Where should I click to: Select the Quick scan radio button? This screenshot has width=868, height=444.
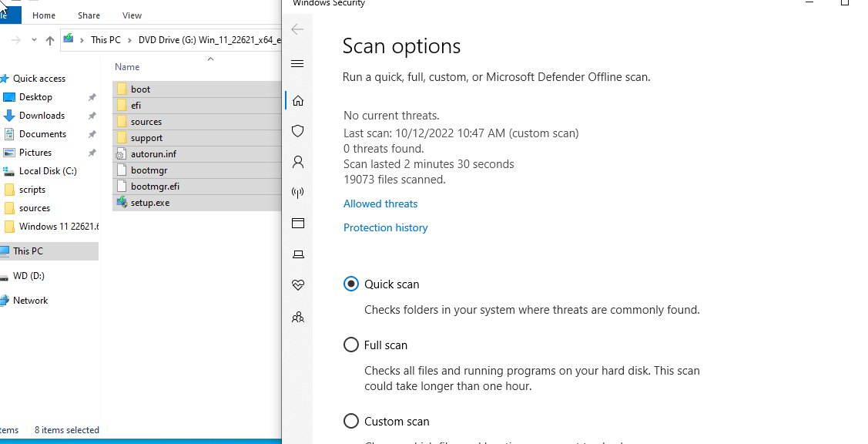click(351, 284)
